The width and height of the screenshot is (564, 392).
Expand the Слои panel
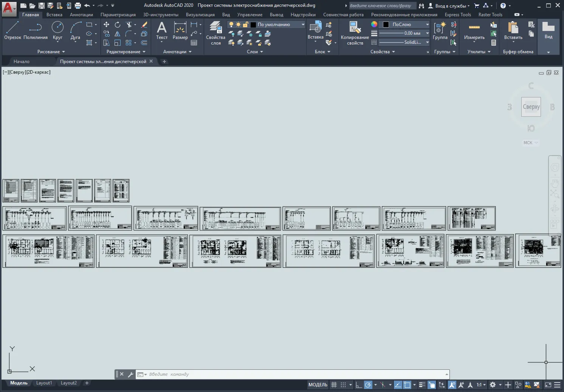[255, 52]
